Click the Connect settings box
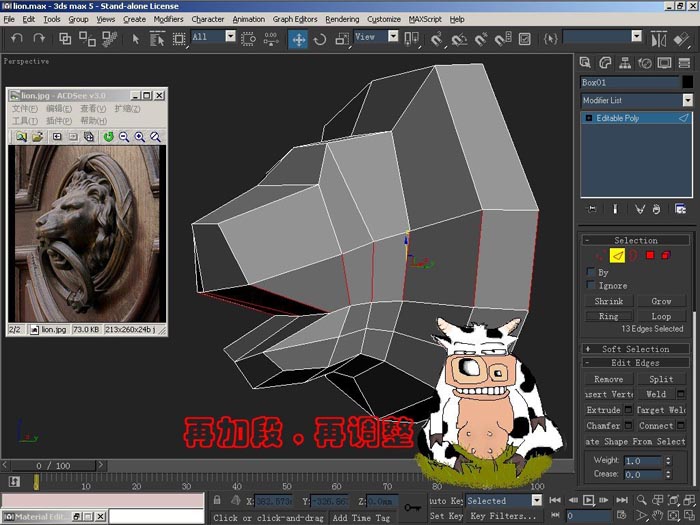 [681, 425]
